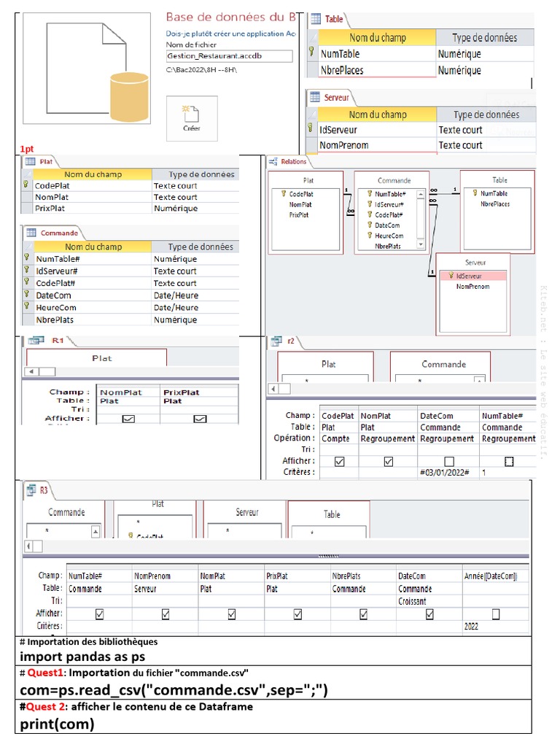Click the criteria value '1' under NumTable# in r2
Viewport: 560px width, 747px height.
[507, 473]
